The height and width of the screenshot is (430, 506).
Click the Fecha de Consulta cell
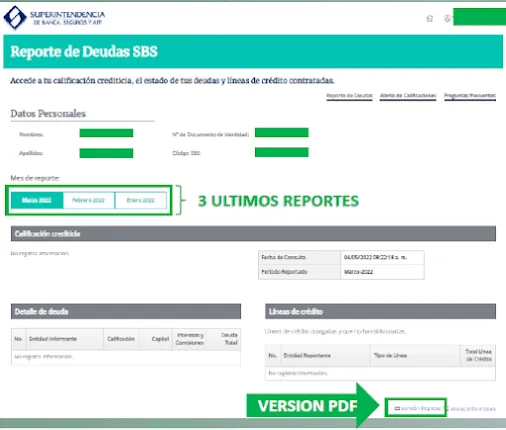click(299, 257)
